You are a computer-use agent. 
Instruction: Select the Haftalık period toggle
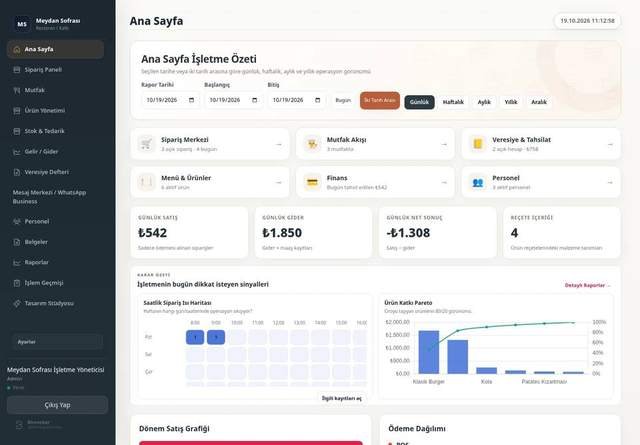(453, 102)
